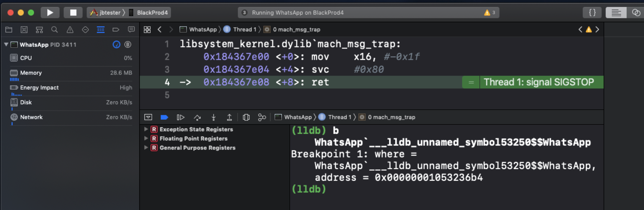This screenshot has height=210, width=644.
Task: Open the Energy Impact gauge
Action: click(71, 88)
